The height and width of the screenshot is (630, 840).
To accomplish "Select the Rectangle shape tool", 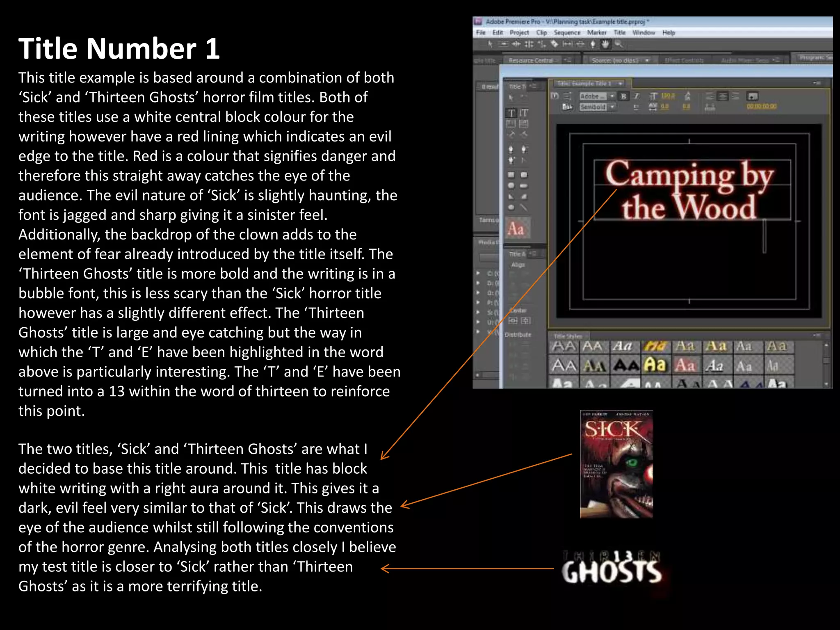I will click(511, 175).
